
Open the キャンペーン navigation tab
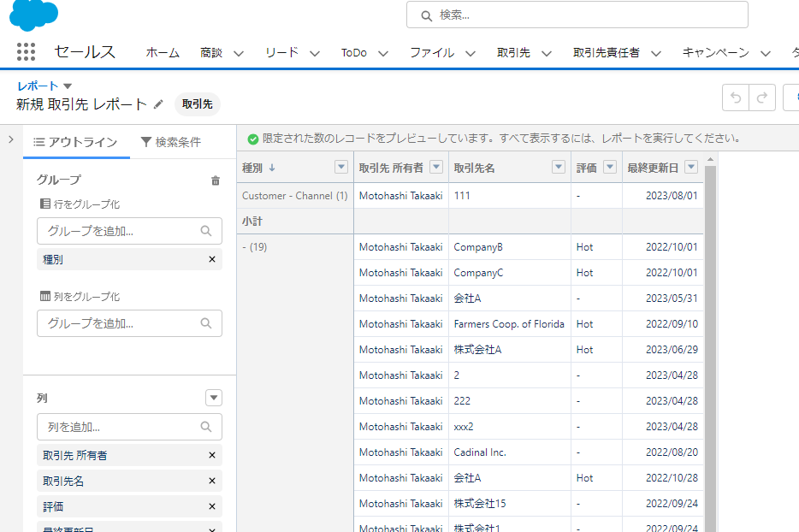click(715, 52)
